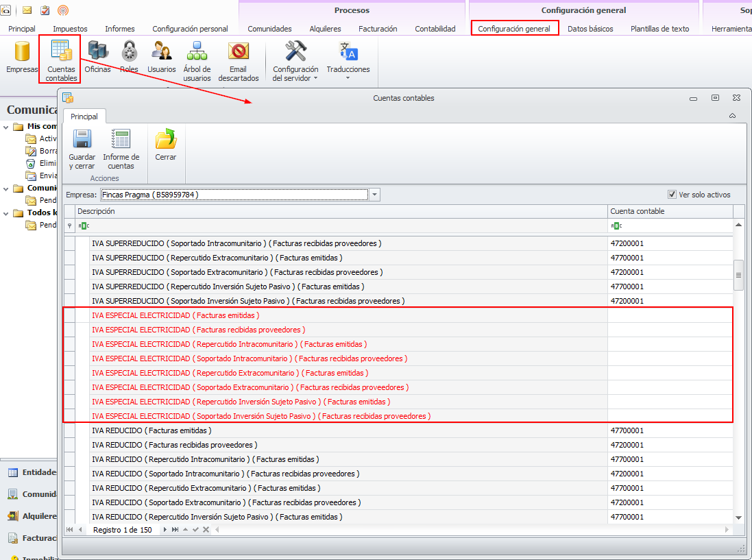This screenshot has height=560, width=752.
Task: Open the Empresa dropdown arrow
Action: pos(375,195)
